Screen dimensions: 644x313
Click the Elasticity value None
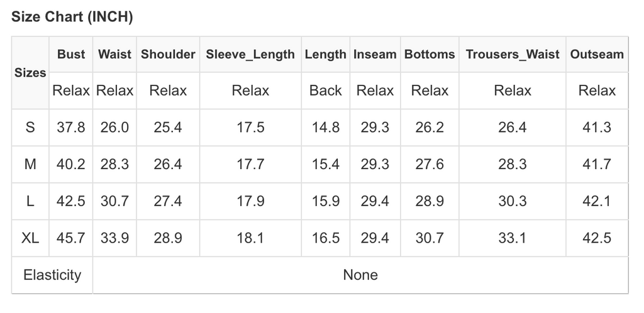360,275
